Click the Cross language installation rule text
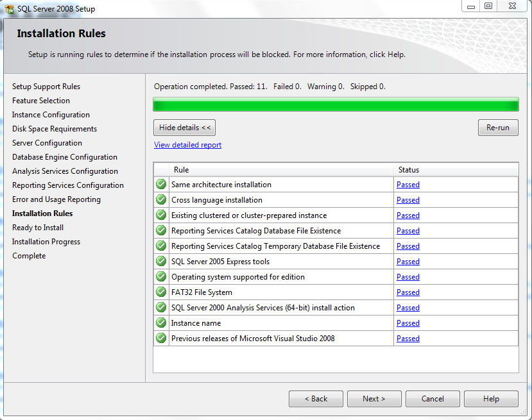Screen dimensions: 532x420 coord(217,200)
